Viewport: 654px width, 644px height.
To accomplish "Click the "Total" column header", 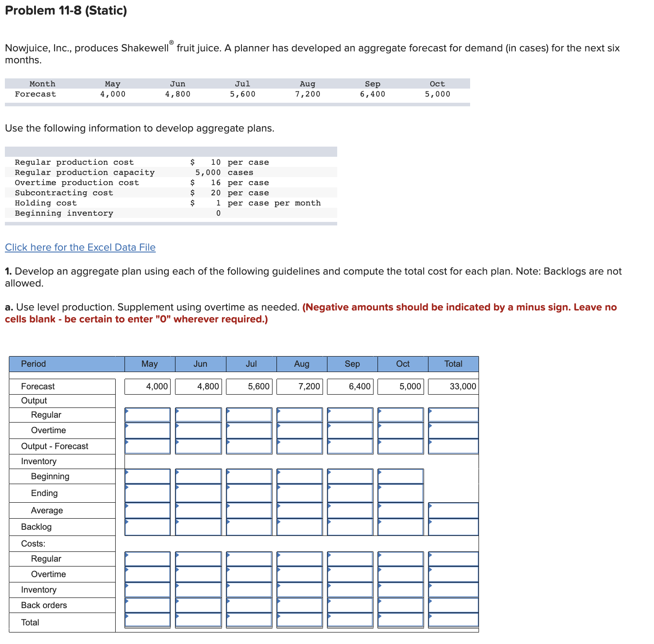I will click(453, 364).
